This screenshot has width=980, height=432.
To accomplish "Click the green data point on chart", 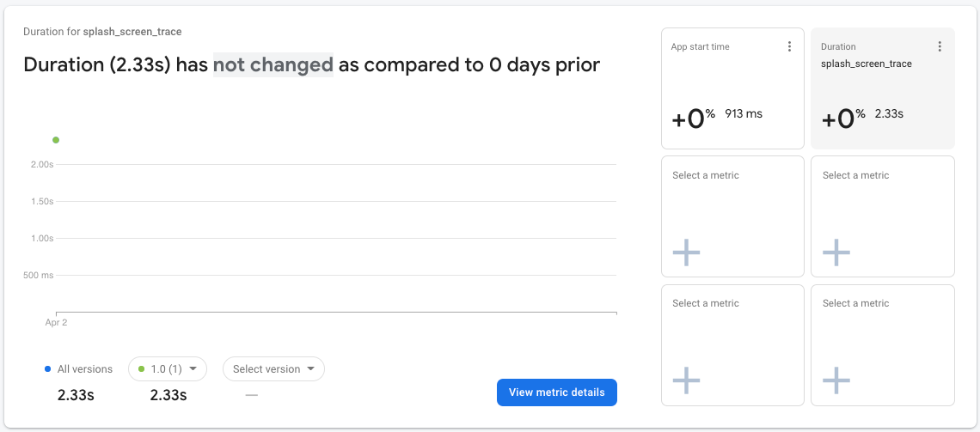I will tap(56, 140).
